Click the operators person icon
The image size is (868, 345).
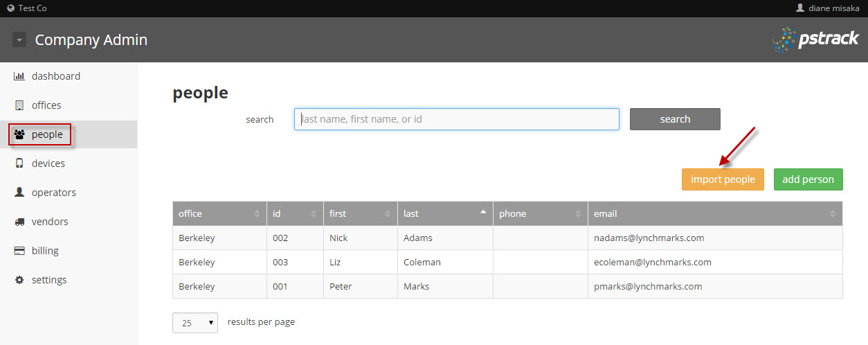pyautogui.click(x=19, y=193)
